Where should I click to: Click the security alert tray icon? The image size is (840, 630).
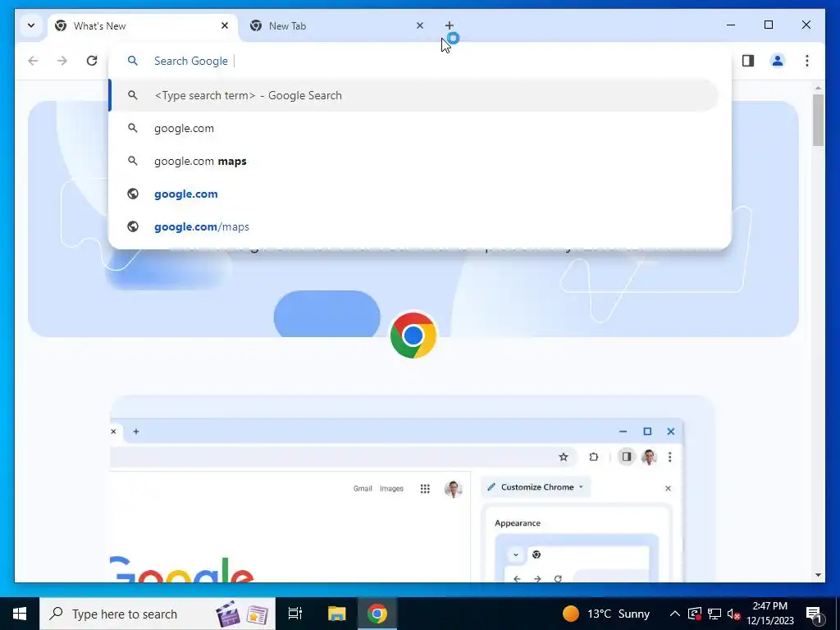pos(695,614)
